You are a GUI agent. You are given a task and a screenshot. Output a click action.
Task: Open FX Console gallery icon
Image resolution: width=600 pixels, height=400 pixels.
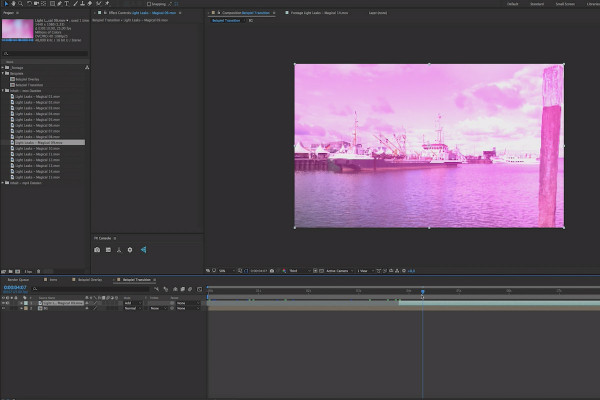(108, 250)
